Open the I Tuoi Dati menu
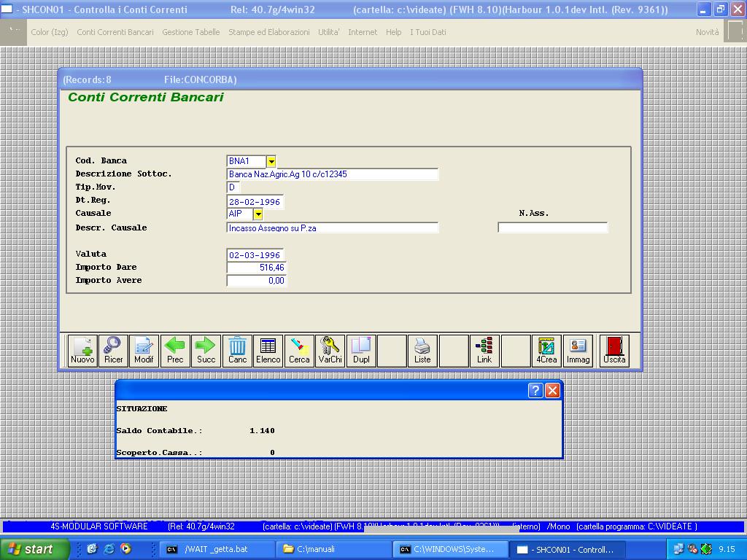Image resolution: width=747 pixels, height=560 pixels. click(x=428, y=32)
